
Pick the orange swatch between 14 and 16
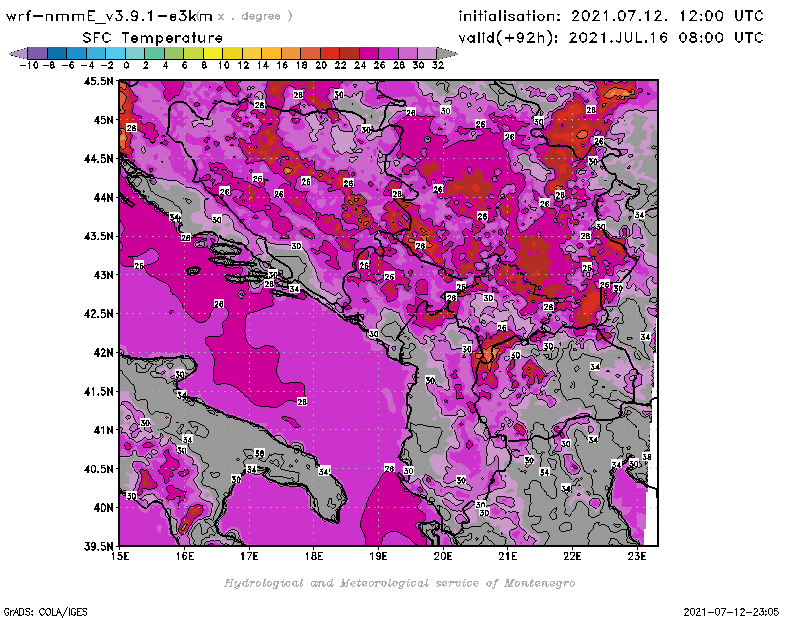pos(271,54)
